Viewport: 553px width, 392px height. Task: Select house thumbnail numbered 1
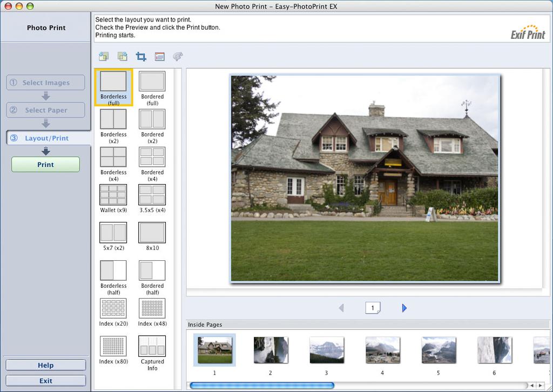(x=215, y=350)
